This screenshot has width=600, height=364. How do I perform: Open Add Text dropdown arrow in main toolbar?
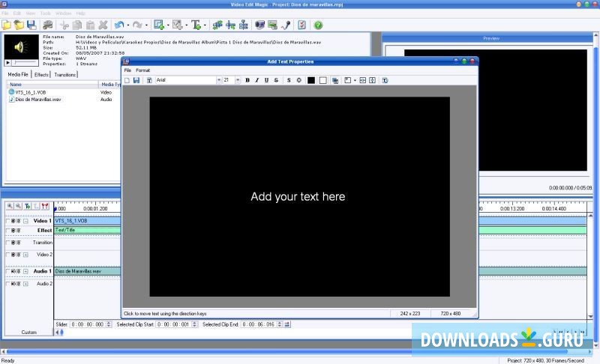205,25
